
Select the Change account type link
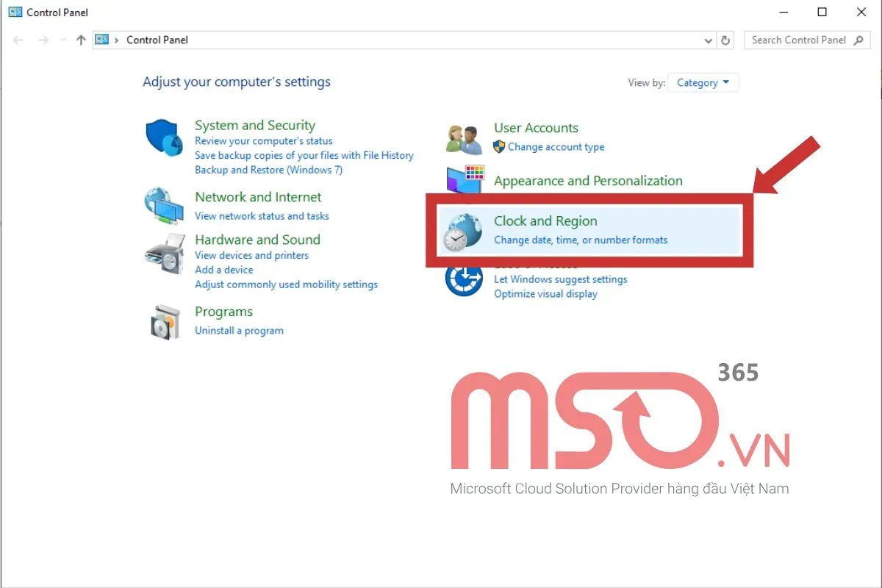click(556, 147)
